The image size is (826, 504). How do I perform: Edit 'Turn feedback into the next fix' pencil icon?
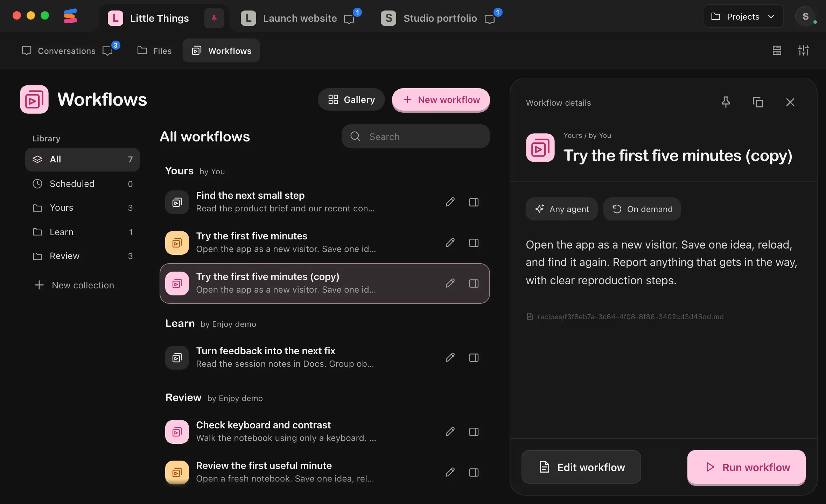pos(450,357)
